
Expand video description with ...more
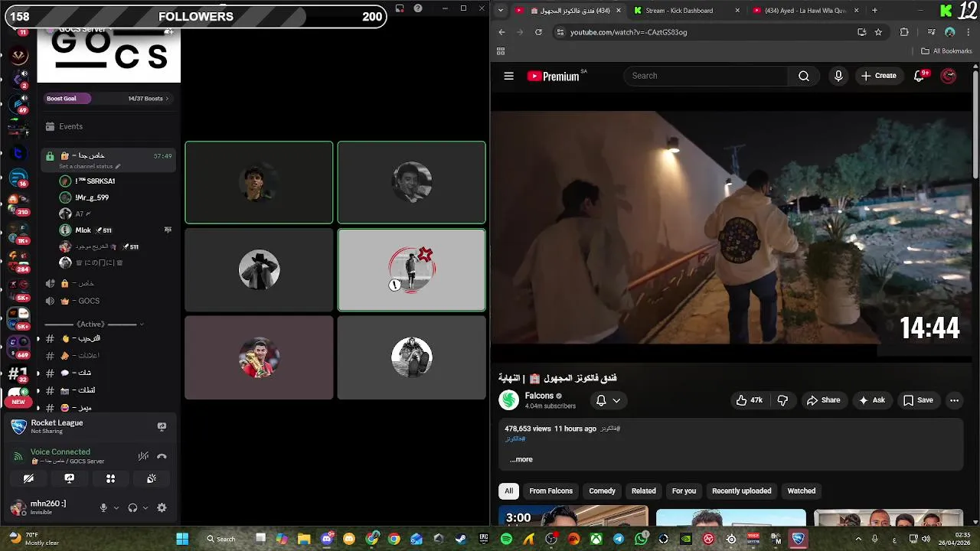click(521, 459)
